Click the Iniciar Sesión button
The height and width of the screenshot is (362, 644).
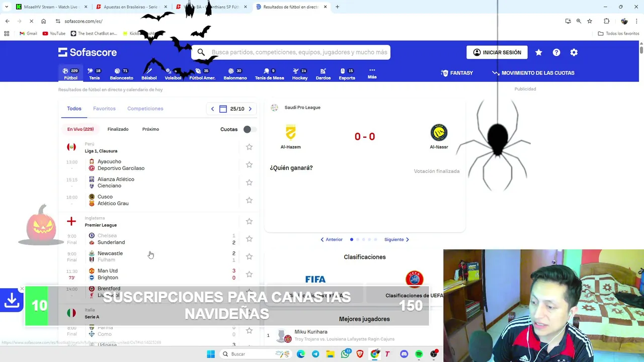tap(497, 52)
